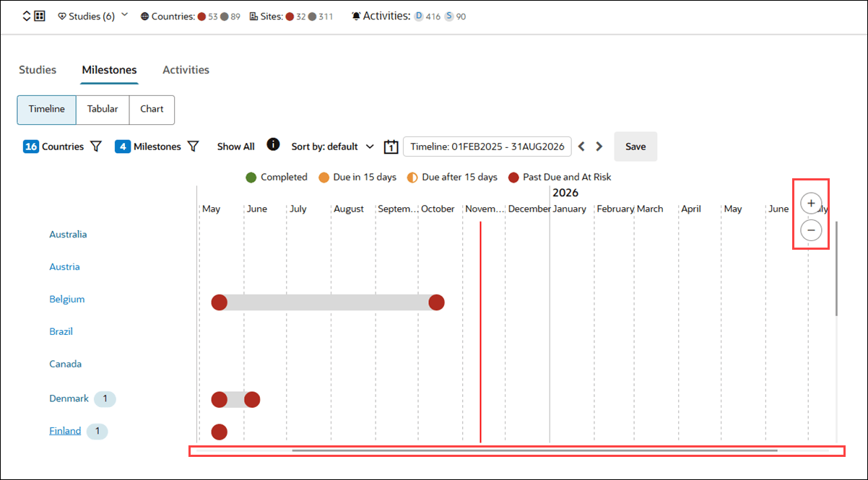Click the Save button
868x480 pixels.
point(635,146)
